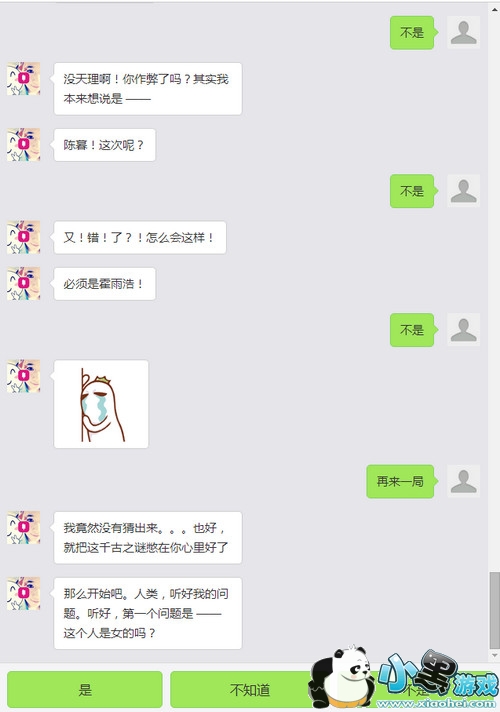
Task: Click the "这个人是女的吗？" question bubble
Action: [148, 613]
